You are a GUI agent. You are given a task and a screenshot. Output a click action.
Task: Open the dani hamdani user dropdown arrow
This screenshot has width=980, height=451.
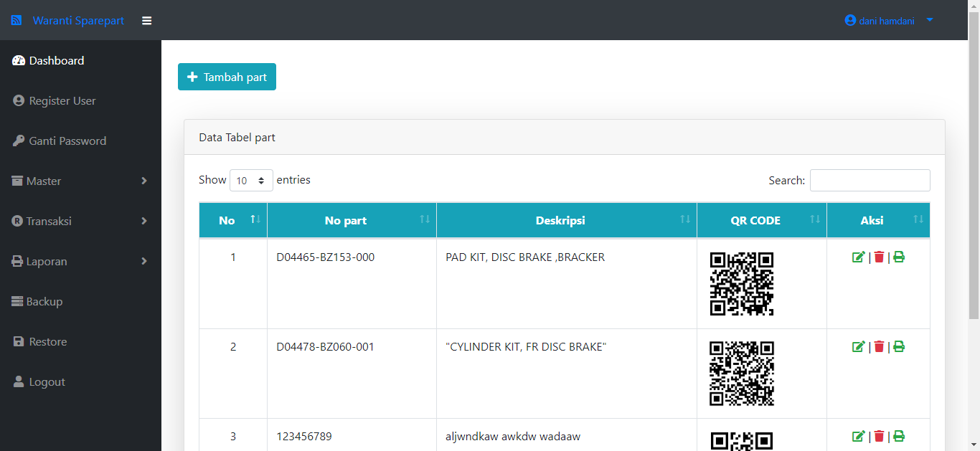pyautogui.click(x=930, y=20)
